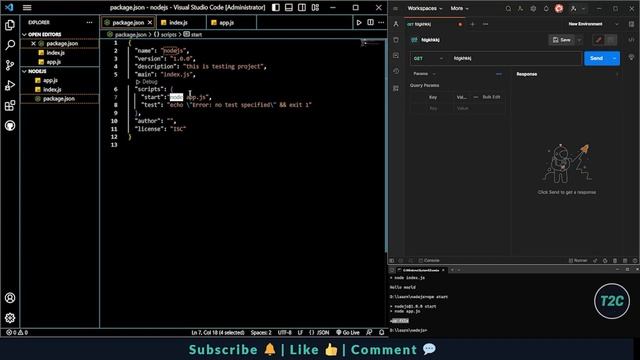This screenshot has width=640, height=360.
Task: Click Spaces: 2 indentation status item
Action: (x=261, y=332)
